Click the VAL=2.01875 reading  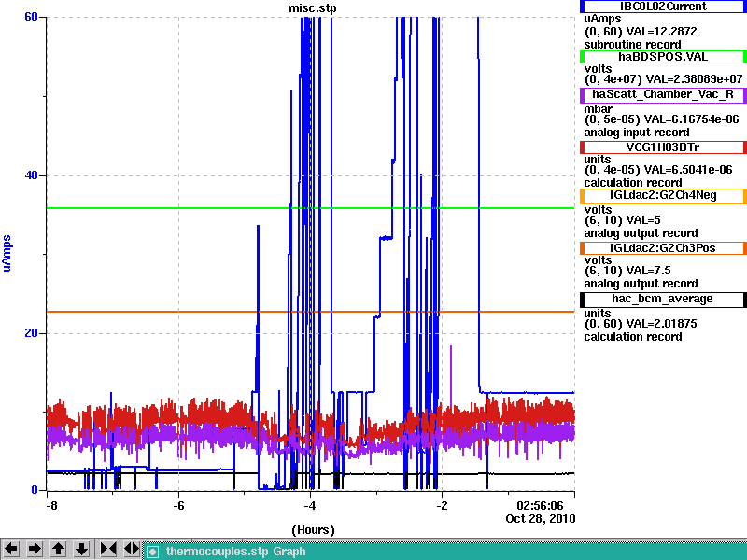(x=661, y=324)
